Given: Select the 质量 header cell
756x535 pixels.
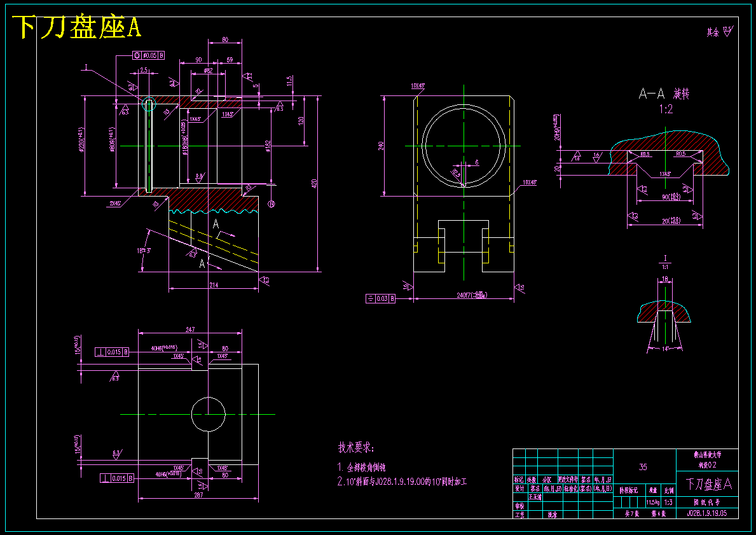Looking at the screenshot, I should (653, 490).
